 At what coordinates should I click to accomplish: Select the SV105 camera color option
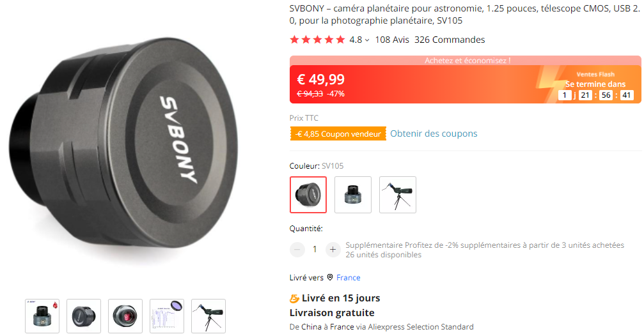tap(308, 195)
